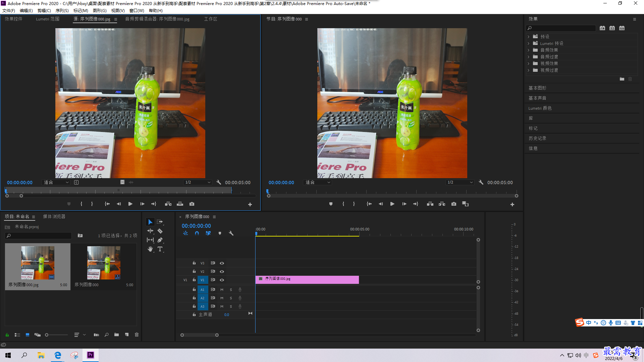
Task: Toggle snap in timeline
Action: (x=197, y=233)
